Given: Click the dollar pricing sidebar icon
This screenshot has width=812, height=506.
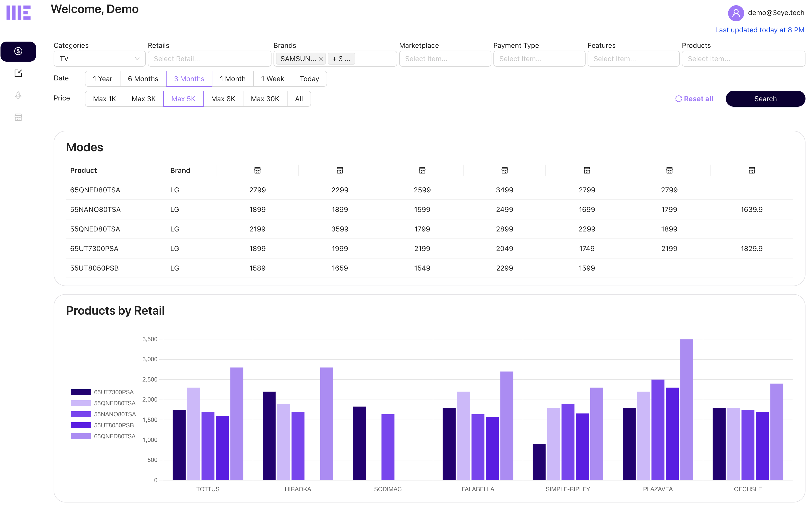Looking at the screenshot, I should 18,51.
